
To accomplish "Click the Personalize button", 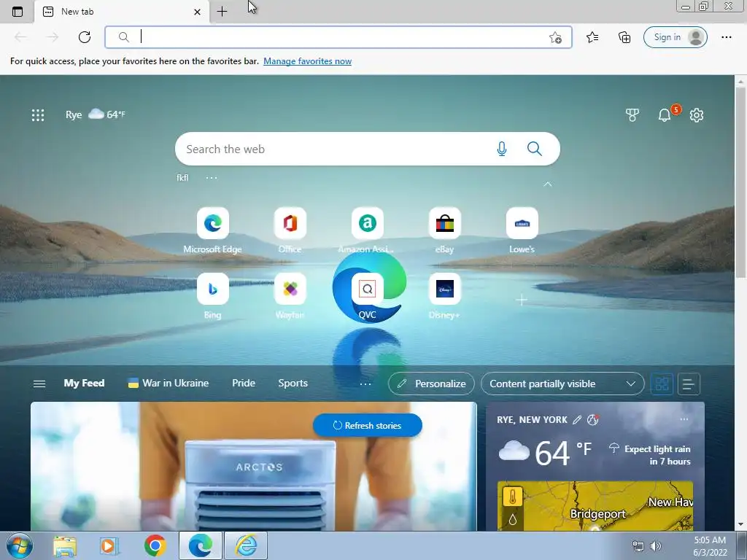I will click(431, 384).
